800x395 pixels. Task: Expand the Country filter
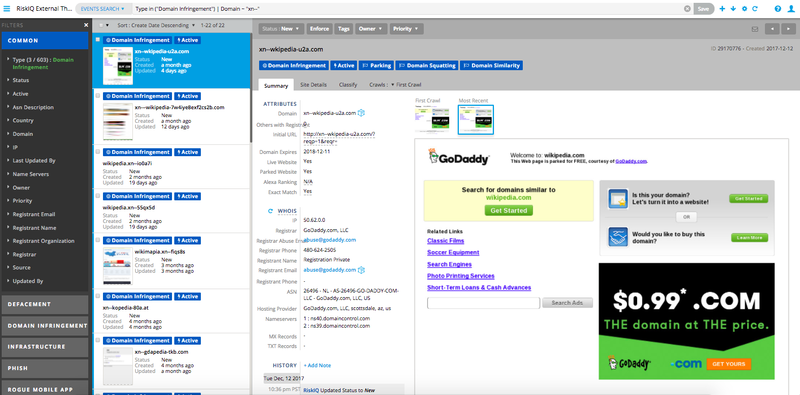pyautogui.click(x=20, y=121)
